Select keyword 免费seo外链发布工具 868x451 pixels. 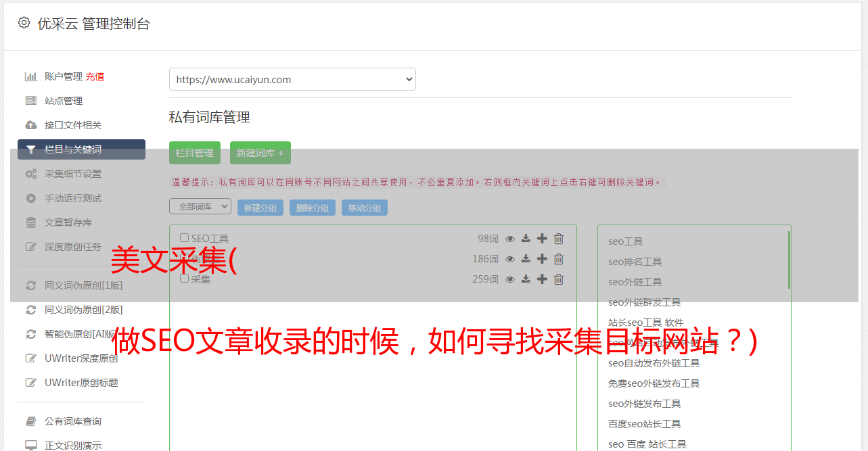pyautogui.click(x=654, y=383)
